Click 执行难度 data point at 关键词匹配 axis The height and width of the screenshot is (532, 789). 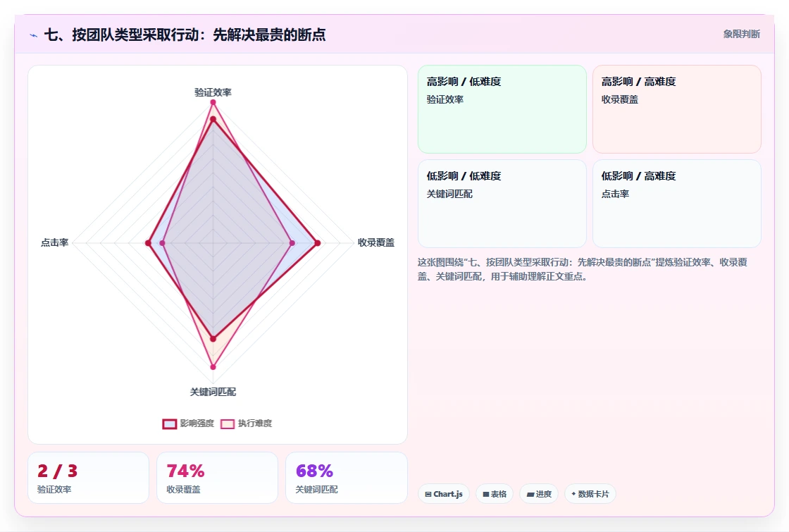tap(213, 367)
